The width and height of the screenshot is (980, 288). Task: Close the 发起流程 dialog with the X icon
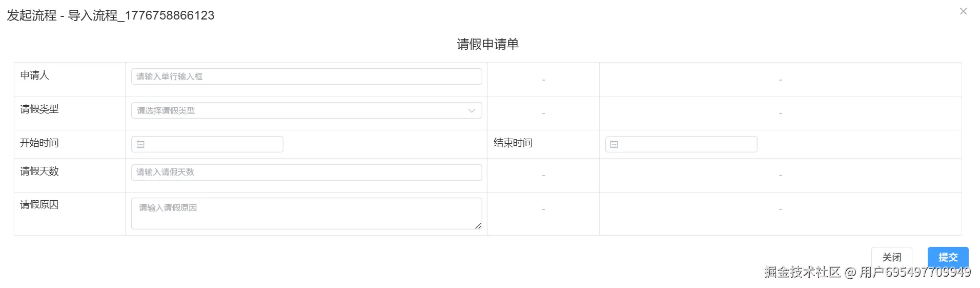coord(963,11)
